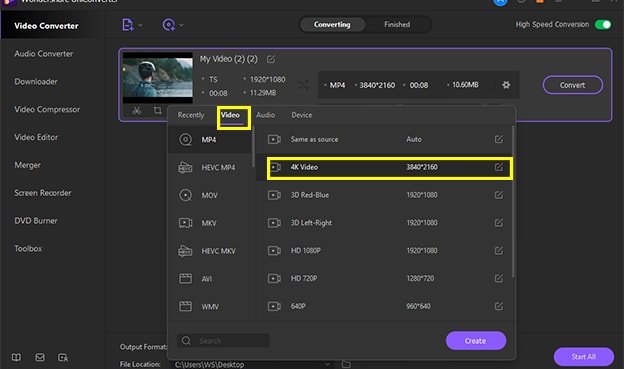Edit the Same as source preset
The image size is (624, 369).
pos(499,139)
